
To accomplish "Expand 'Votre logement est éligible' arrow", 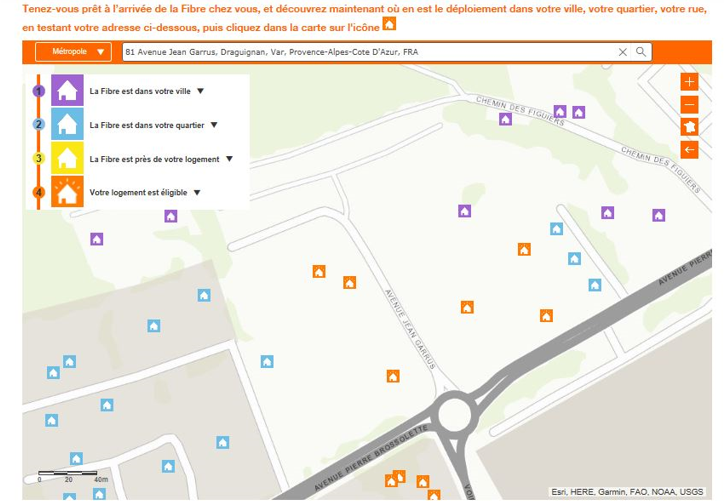I will pos(197,193).
